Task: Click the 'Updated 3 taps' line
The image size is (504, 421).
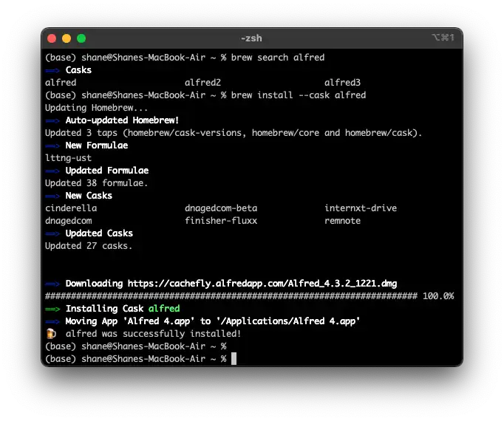Action: point(234,133)
